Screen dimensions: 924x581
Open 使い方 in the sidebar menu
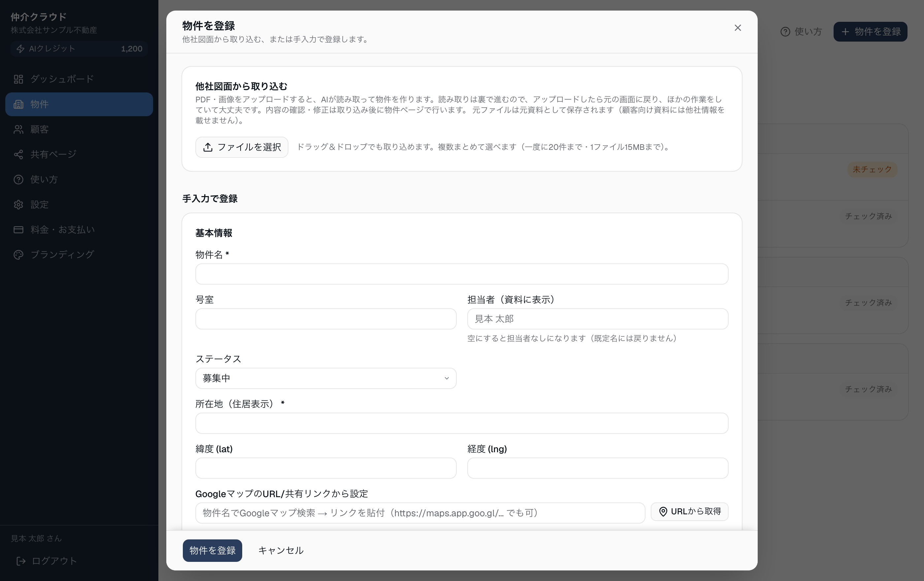(x=79, y=180)
